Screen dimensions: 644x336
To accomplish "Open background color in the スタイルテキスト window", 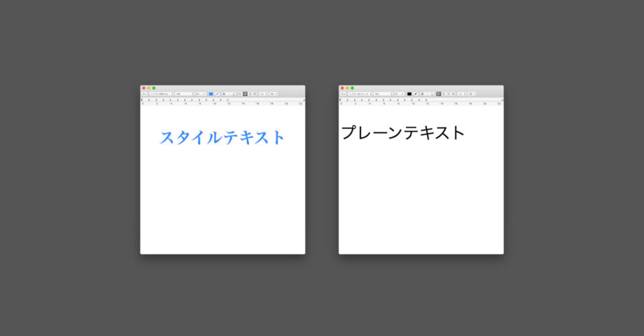I will click(217, 94).
